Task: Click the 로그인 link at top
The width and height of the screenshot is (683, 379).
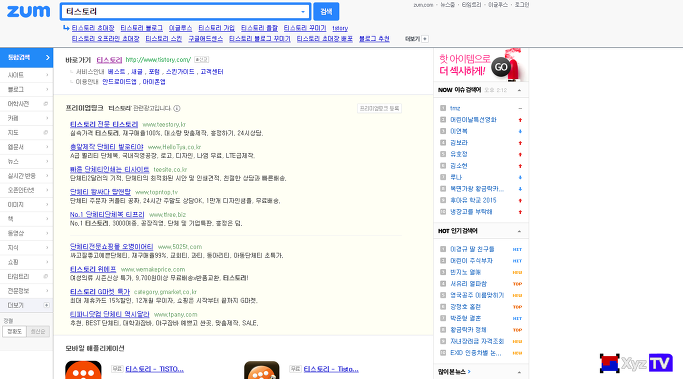Action: point(521,5)
